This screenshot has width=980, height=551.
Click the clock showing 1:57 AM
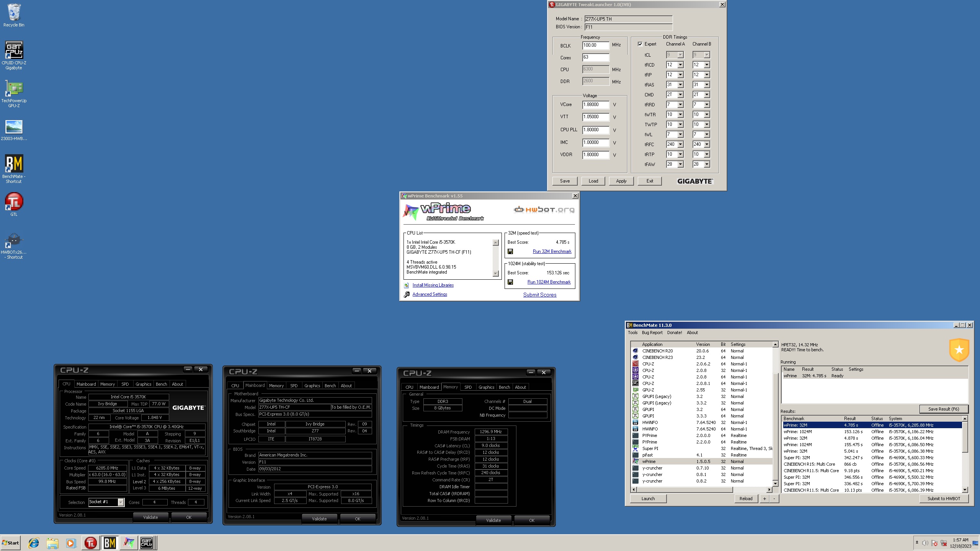click(960, 540)
